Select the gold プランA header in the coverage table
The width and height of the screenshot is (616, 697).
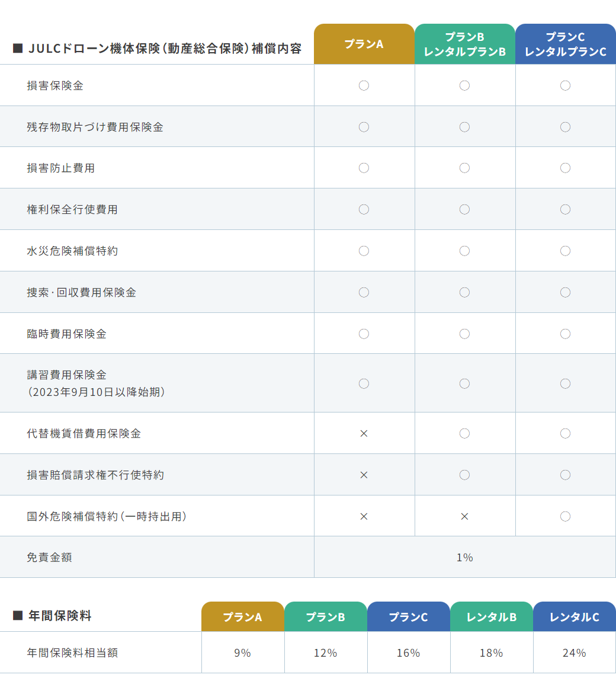coord(364,44)
